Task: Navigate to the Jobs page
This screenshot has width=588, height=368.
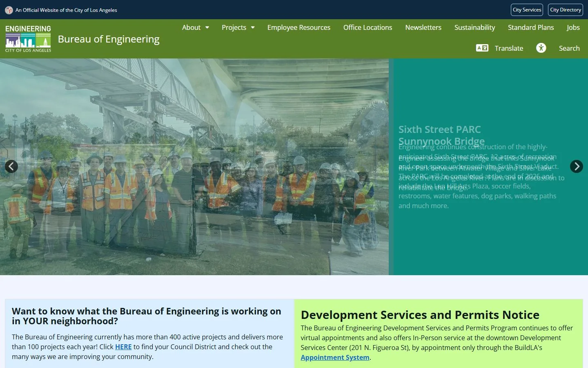Action: point(573,27)
